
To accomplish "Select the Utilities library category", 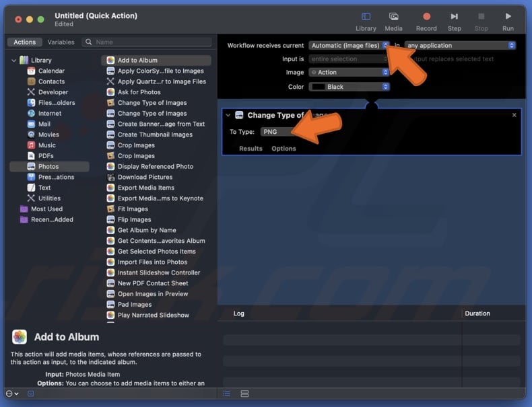I will [49, 198].
